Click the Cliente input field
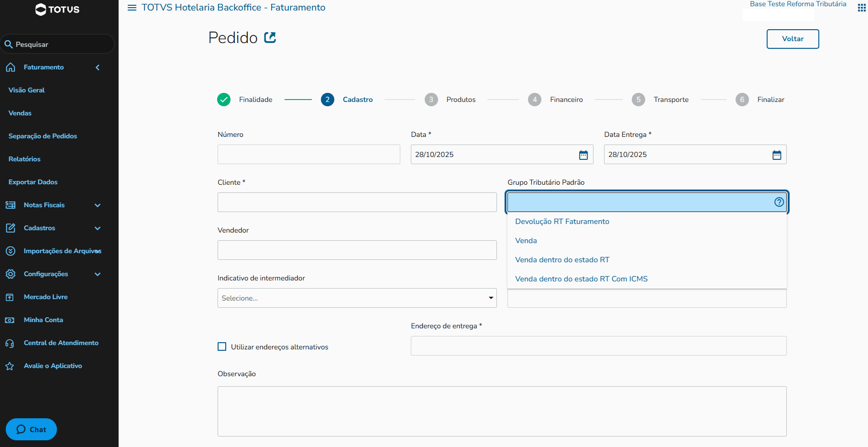 357,202
